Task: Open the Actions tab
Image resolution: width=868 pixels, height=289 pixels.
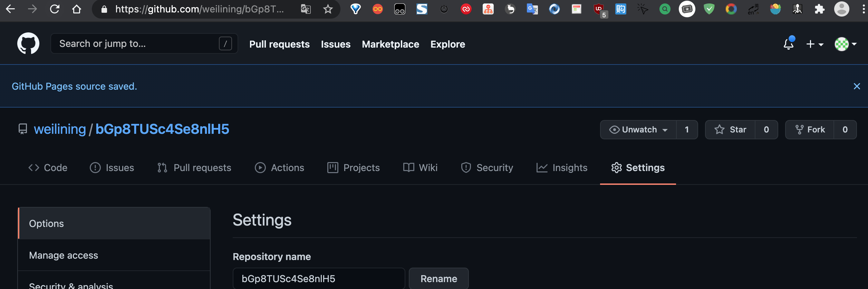Action: click(x=279, y=168)
